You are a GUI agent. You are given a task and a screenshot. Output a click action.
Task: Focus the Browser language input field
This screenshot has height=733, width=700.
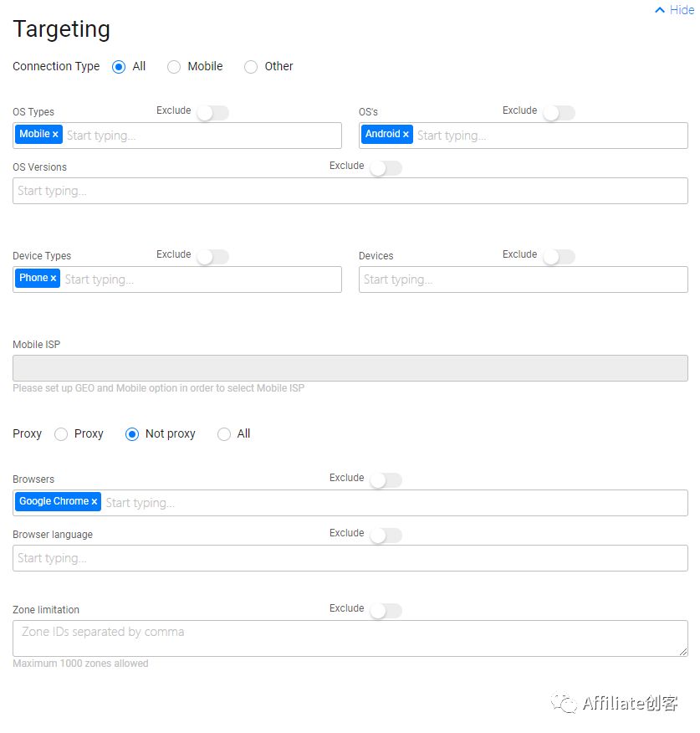(x=350, y=558)
